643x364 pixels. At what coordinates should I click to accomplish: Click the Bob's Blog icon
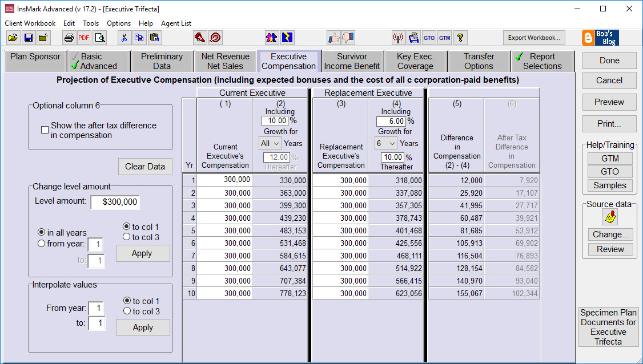point(600,38)
